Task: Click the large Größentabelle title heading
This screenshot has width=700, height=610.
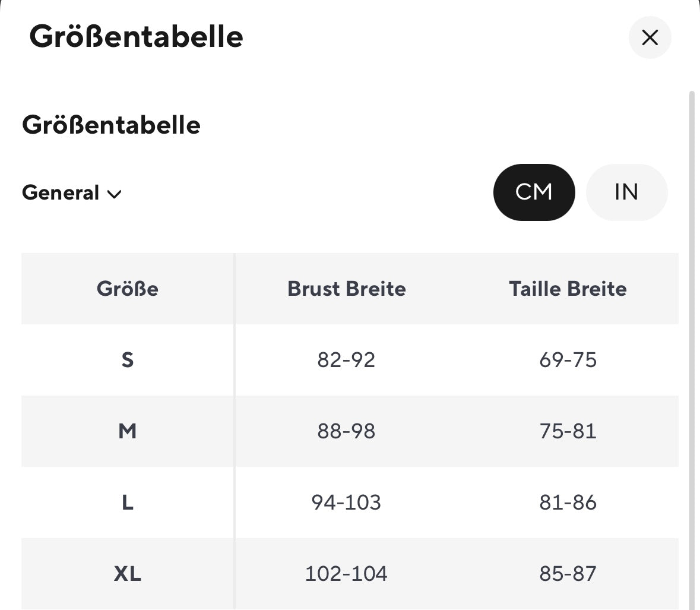Action: [136, 37]
